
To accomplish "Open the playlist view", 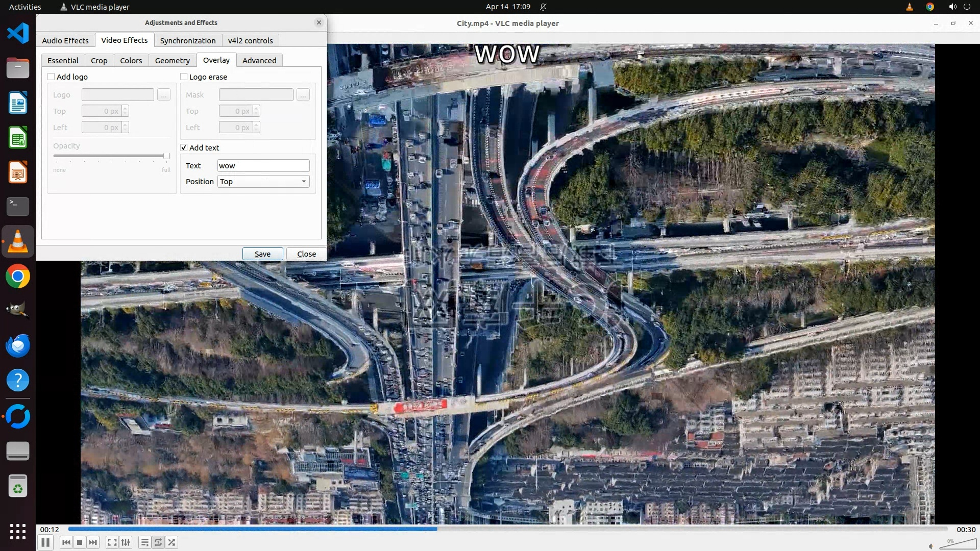I will pyautogui.click(x=145, y=542).
